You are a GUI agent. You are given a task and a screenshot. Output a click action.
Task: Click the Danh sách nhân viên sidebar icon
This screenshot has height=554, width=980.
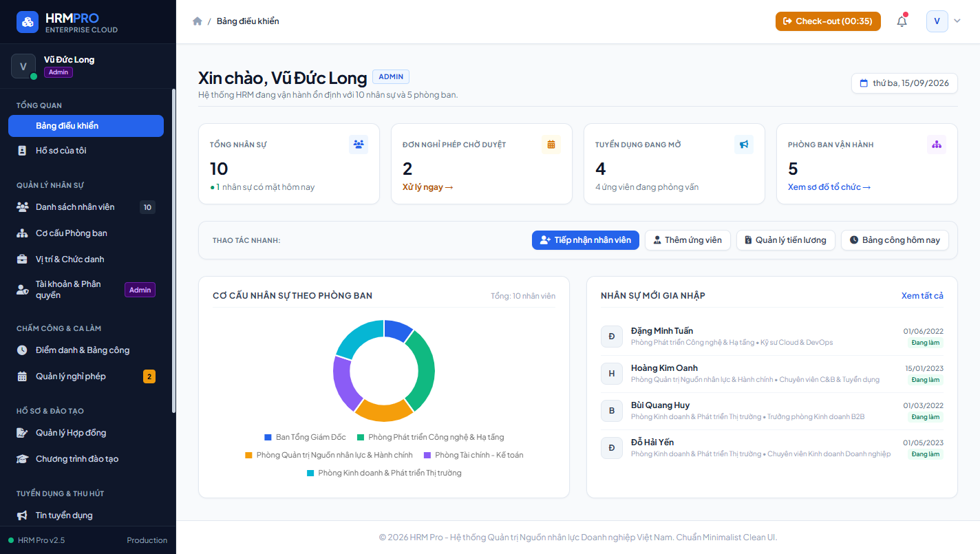pyautogui.click(x=22, y=207)
